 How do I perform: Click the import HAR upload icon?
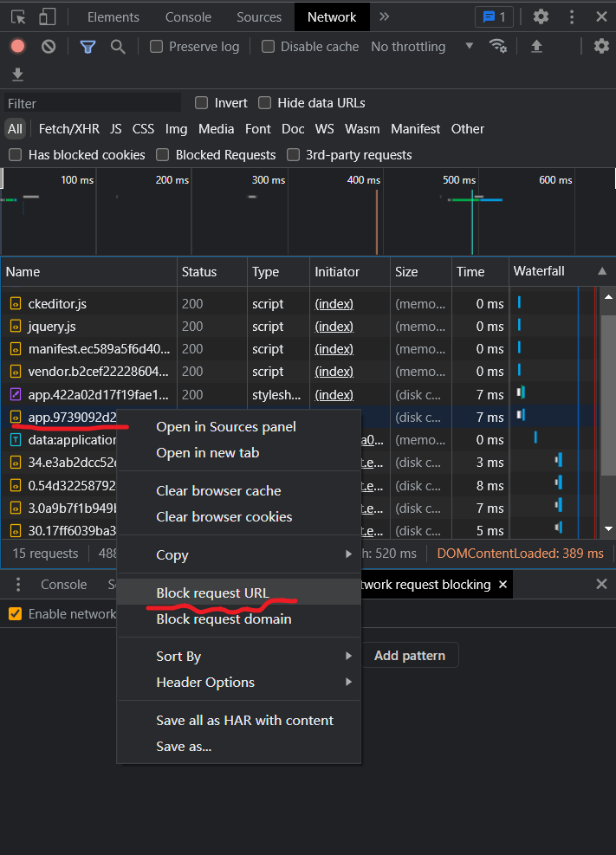536,47
